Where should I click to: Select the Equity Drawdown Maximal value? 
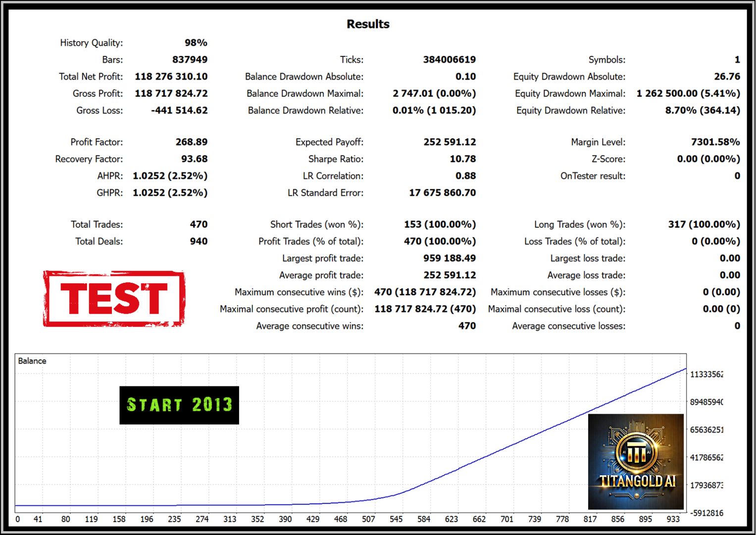point(688,93)
